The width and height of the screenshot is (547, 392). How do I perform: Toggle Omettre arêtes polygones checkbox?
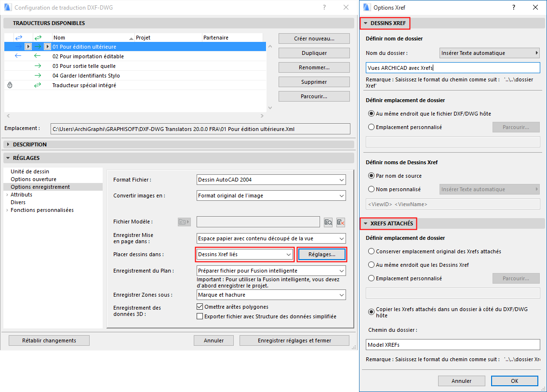(x=200, y=307)
